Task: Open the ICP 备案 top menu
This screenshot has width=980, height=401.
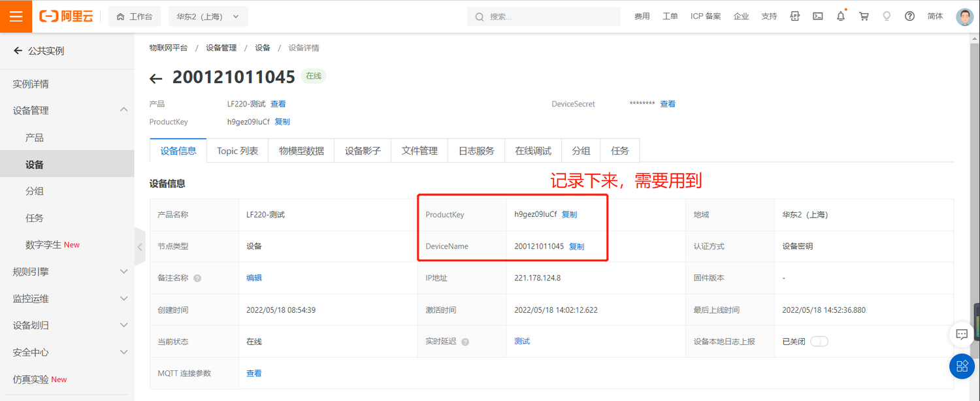Action: [706, 16]
